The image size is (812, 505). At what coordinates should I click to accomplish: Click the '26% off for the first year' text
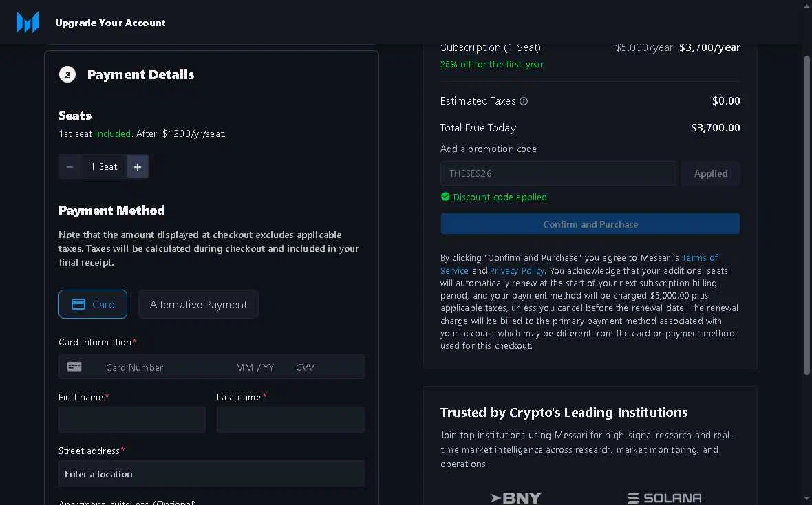pos(492,64)
